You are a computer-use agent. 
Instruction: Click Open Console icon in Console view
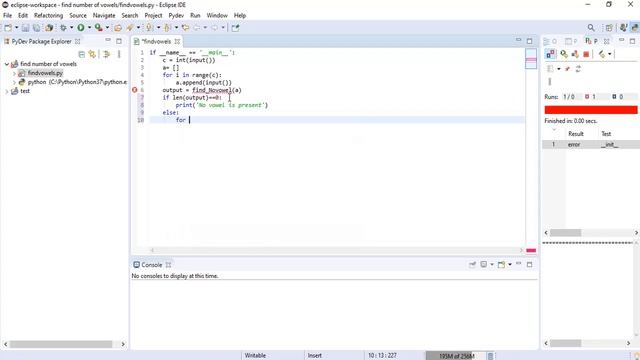pyautogui.click(x=501, y=264)
